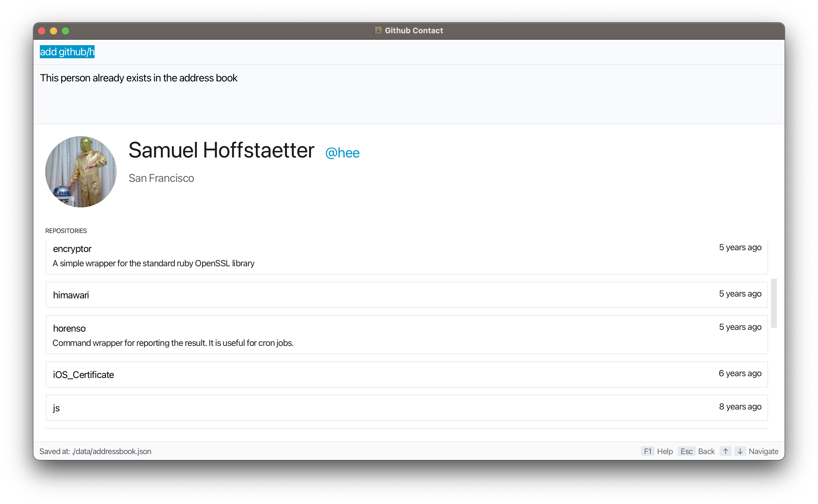Viewport: 818px width, 504px height.
Task: Click the yellow minimize window button
Action: [53, 31]
